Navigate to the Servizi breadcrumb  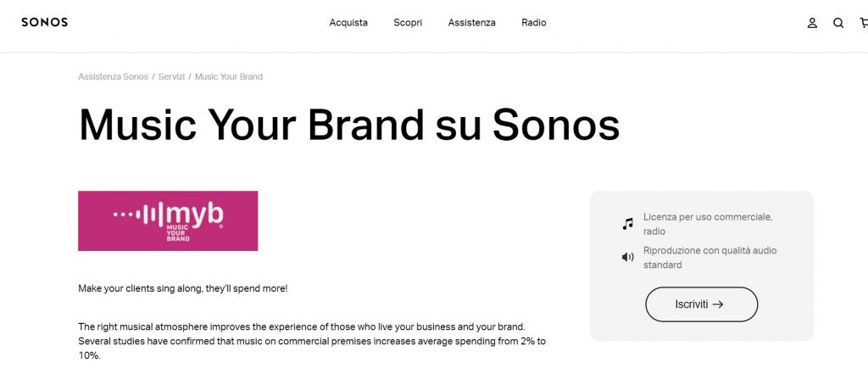click(171, 76)
